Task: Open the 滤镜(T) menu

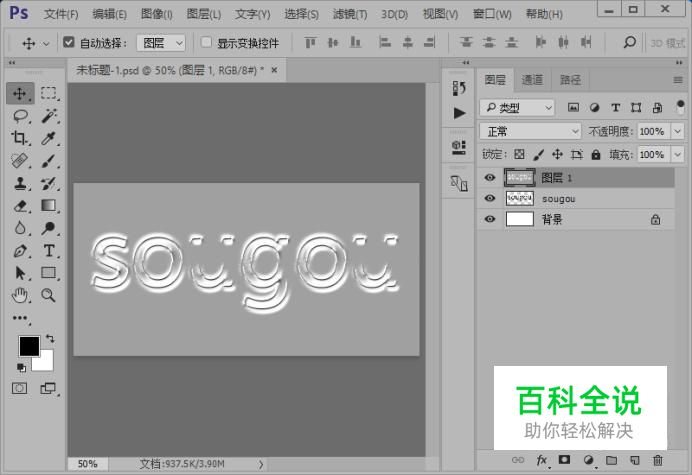Action: click(x=350, y=14)
